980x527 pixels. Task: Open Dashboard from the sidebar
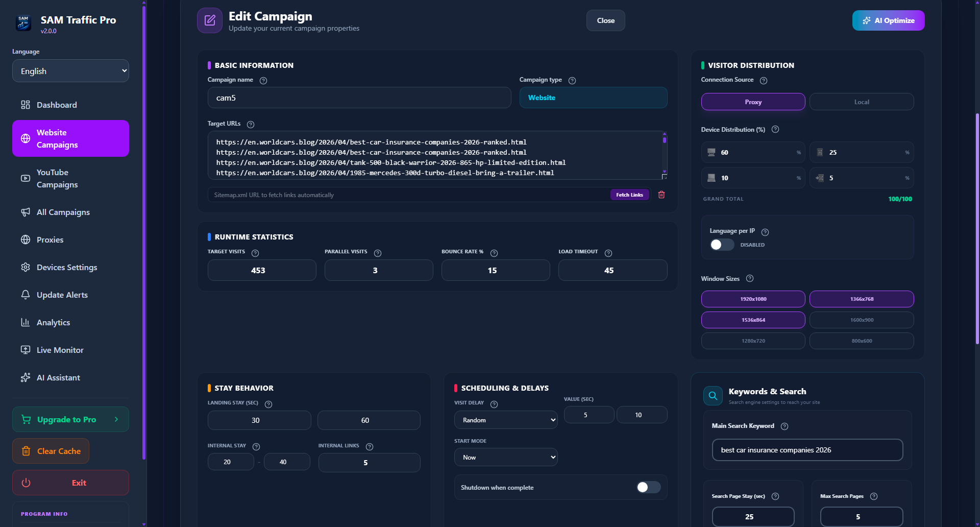pyautogui.click(x=70, y=105)
